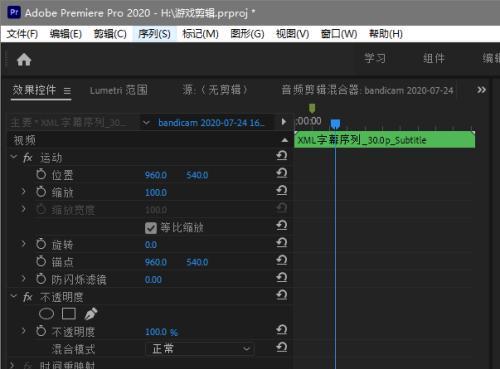Expand the 缩放宽度 parameter
500x369 pixels.
pyautogui.click(x=23, y=209)
